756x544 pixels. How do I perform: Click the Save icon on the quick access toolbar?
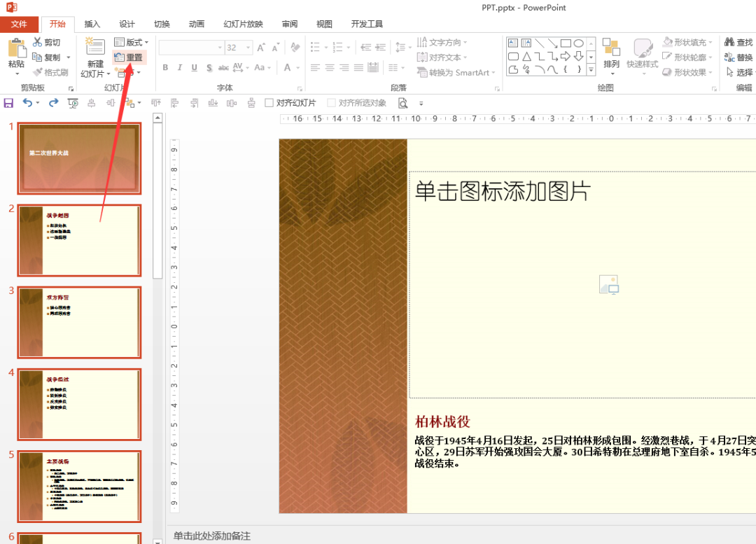click(x=8, y=102)
